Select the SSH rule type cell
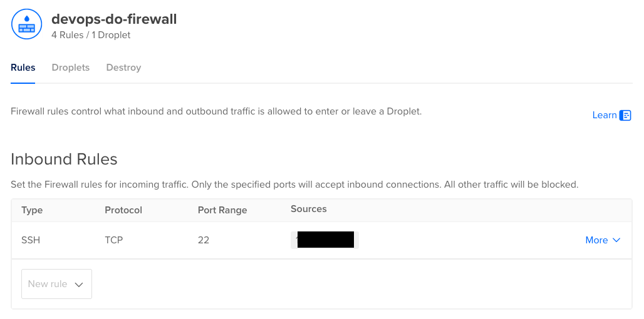The image size is (644, 319). 31,240
